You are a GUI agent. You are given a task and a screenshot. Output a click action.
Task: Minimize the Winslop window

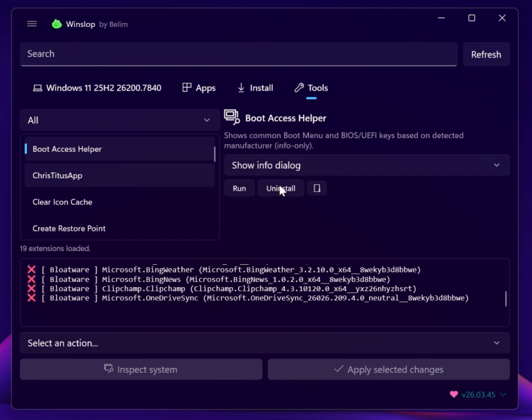(441, 18)
